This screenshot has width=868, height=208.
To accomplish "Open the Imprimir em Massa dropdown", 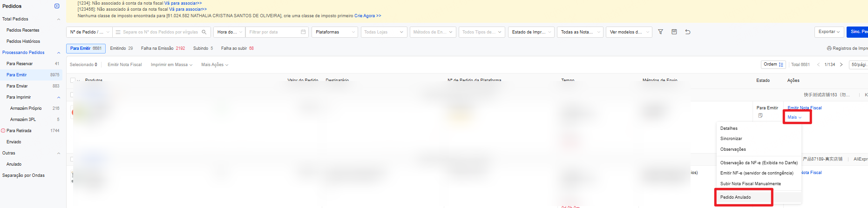I will [171, 65].
